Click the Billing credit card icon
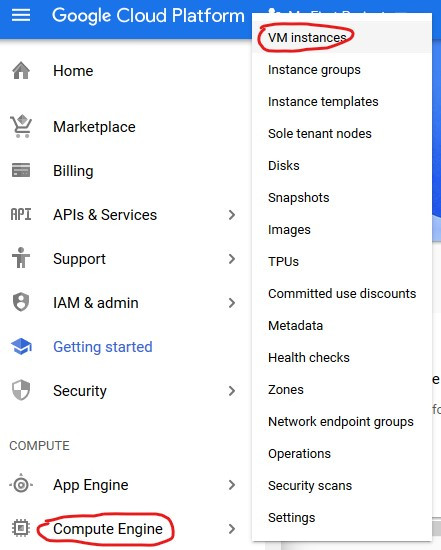Image resolution: width=441 pixels, height=550 pixels. pos(21,170)
